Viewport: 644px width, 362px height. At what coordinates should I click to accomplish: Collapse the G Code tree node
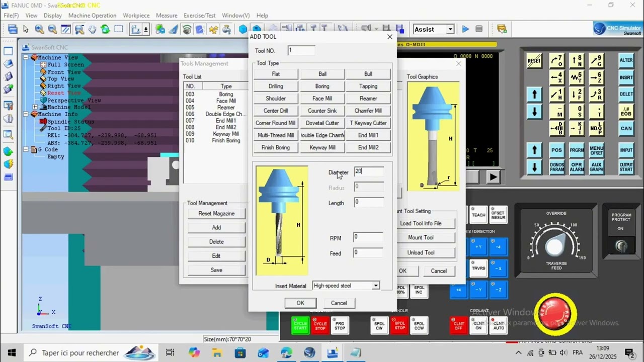[x=26, y=149]
